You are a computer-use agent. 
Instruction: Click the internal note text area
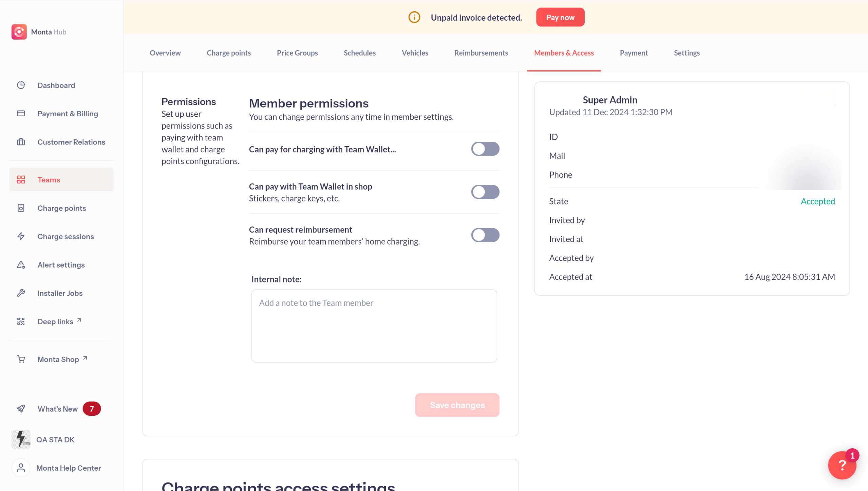(x=374, y=326)
